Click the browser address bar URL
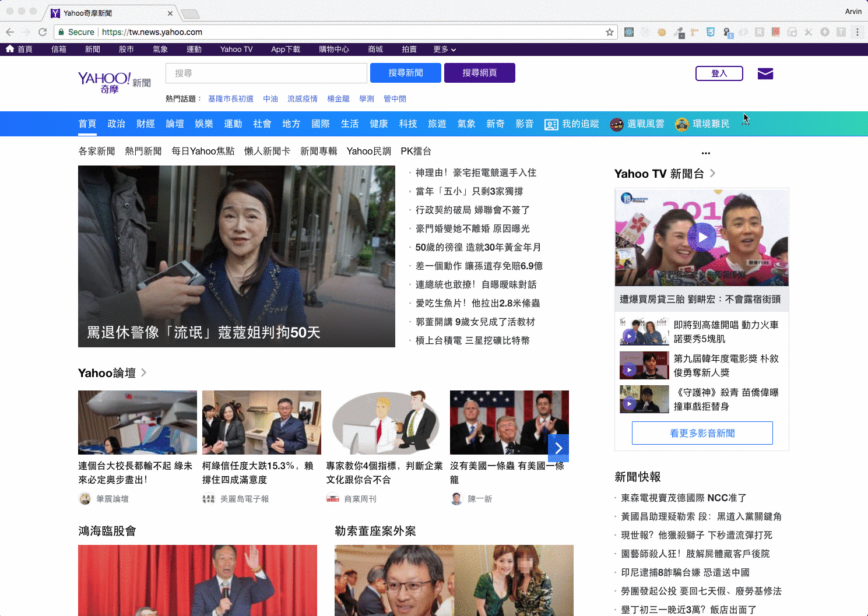Viewport: 868px width, 616px height. click(x=152, y=32)
